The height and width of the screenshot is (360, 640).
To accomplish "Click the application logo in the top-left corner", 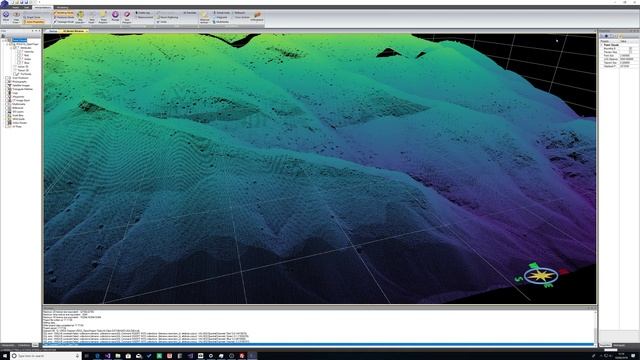I will point(4,4).
